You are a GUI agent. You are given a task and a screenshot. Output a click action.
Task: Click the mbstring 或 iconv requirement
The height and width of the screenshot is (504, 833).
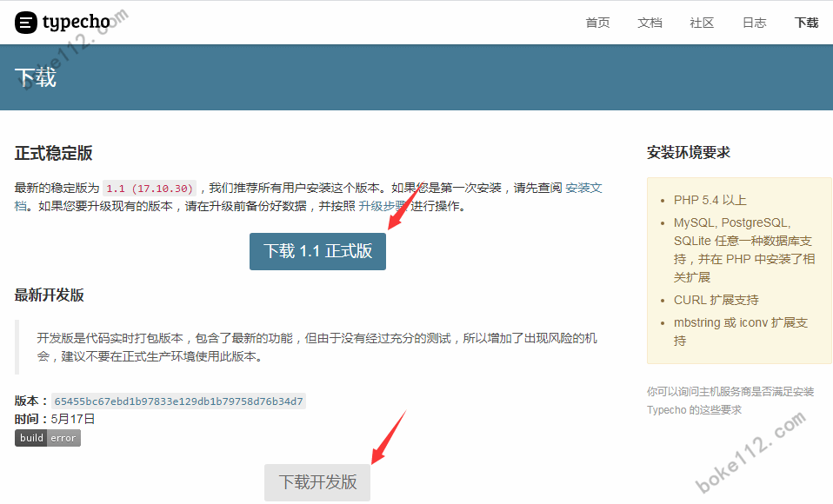pos(741,331)
